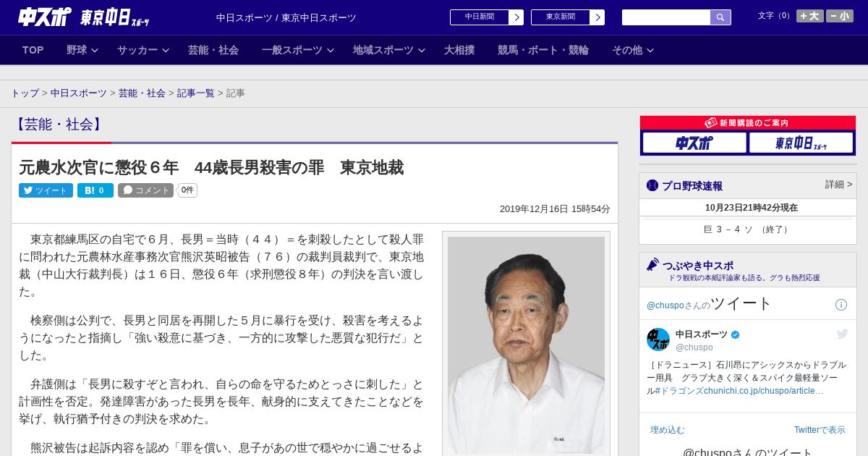
Task: Select article date 2019年12月16日 15時54分
Action: [555, 209]
